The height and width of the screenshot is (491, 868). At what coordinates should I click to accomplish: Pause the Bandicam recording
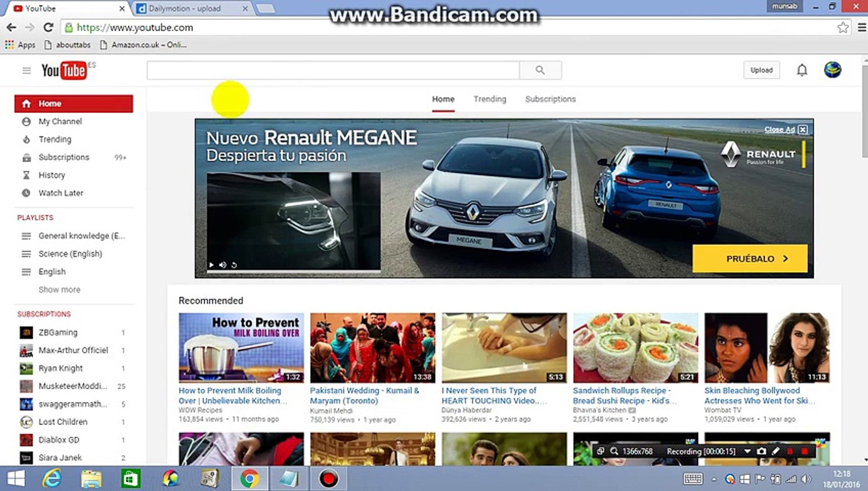790,451
